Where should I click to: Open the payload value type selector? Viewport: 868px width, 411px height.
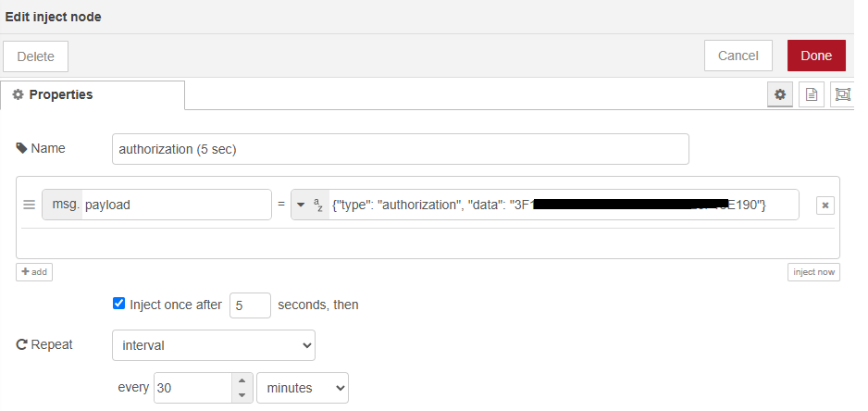coord(309,205)
